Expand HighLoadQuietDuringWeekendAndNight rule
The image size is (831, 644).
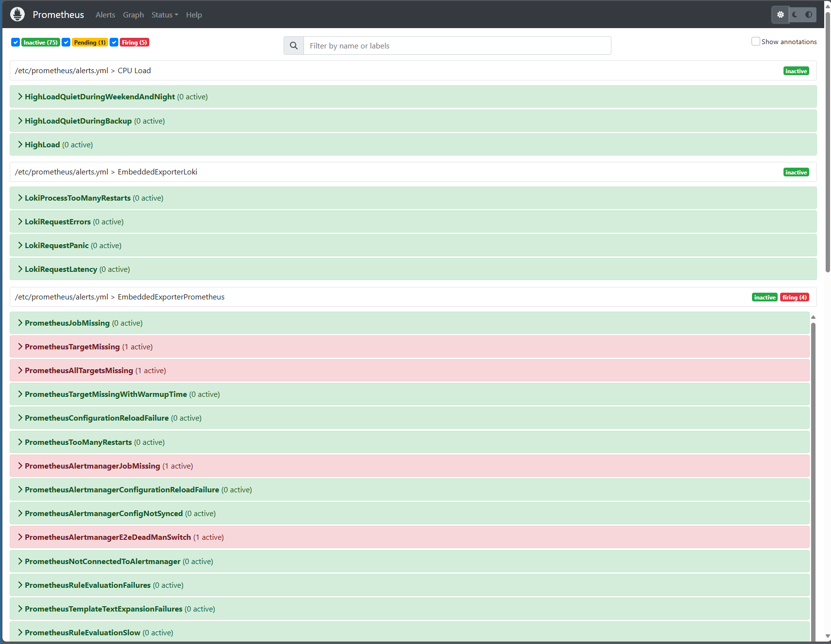(413, 96)
